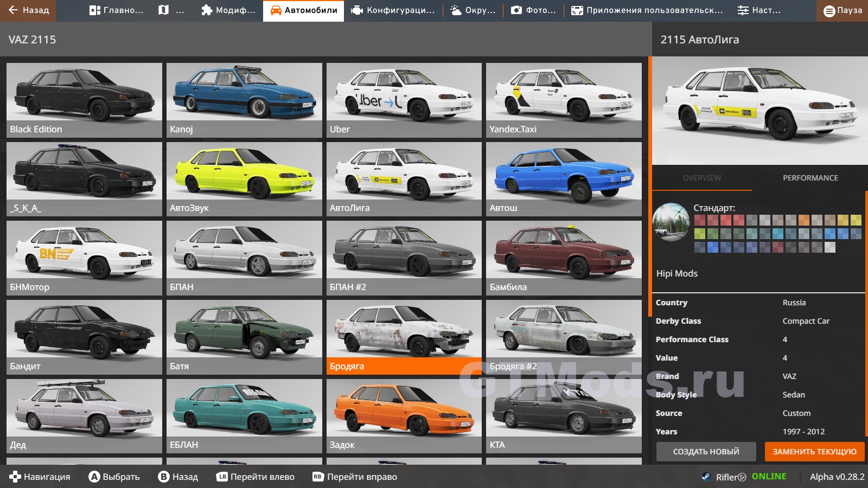Open the Главно... main menu tab
This screenshot has height=488, width=868.
(x=116, y=10)
